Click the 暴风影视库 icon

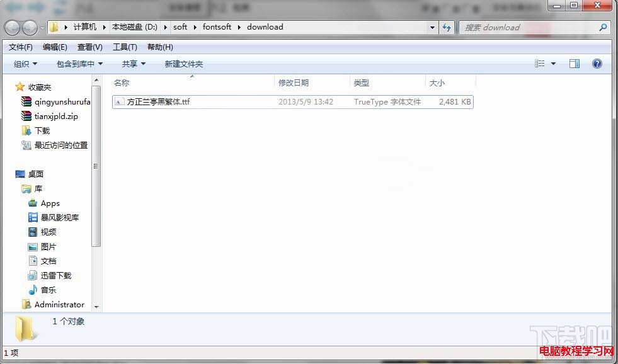click(x=33, y=217)
